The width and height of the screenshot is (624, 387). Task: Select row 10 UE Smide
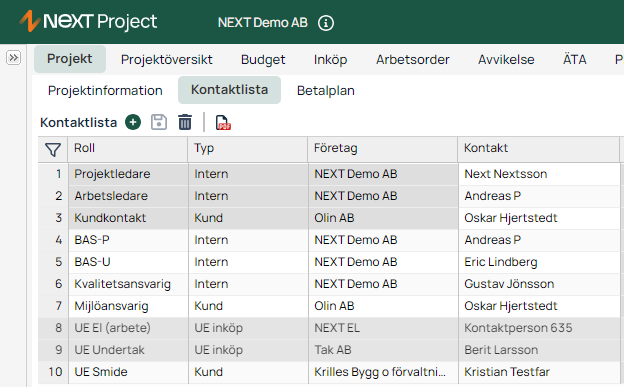[x=329, y=372]
